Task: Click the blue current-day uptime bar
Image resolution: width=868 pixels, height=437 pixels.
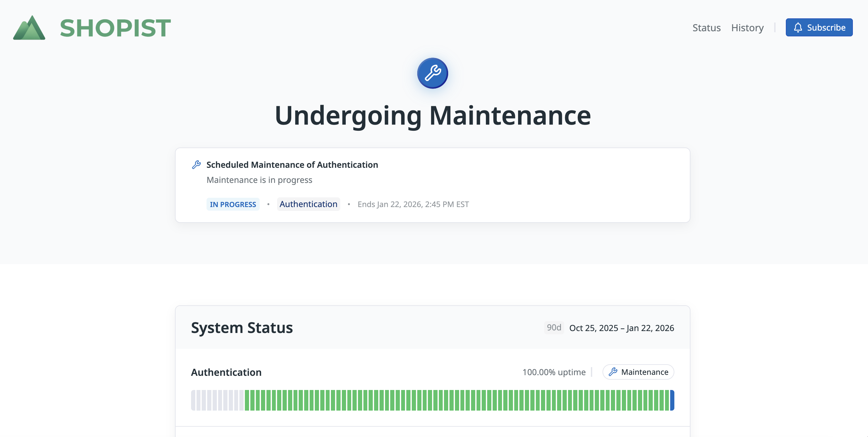Action: (x=672, y=400)
